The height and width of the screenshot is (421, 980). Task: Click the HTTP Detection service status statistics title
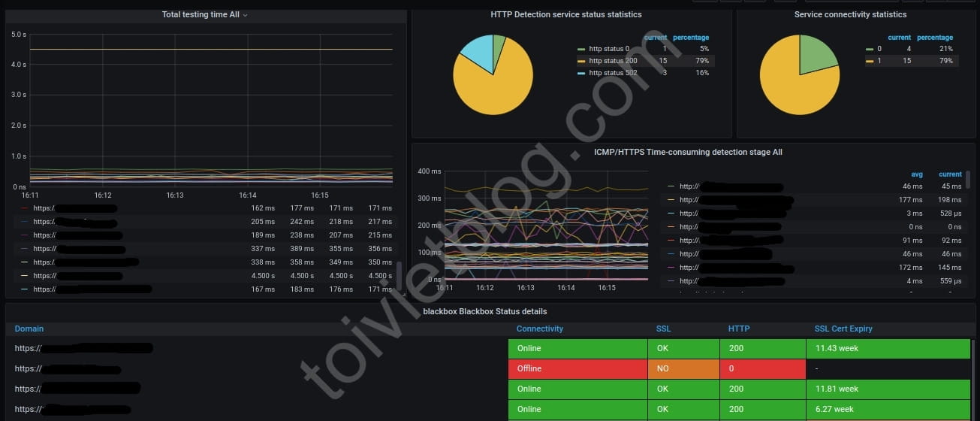pos(566,14)
